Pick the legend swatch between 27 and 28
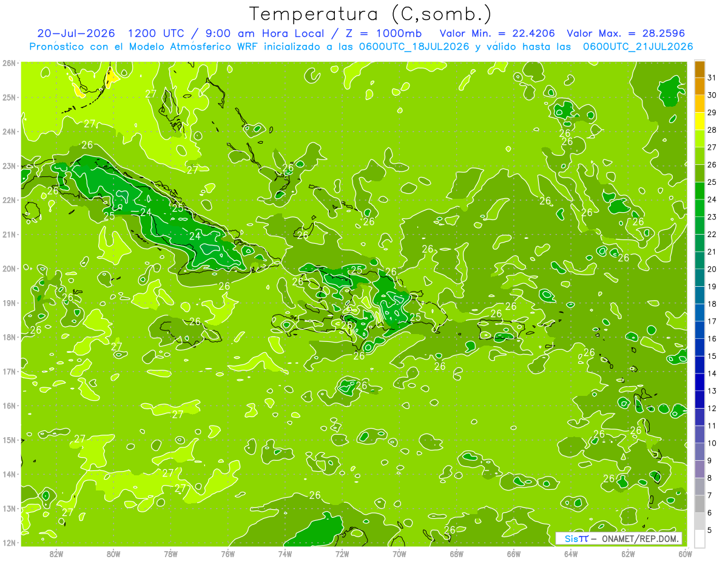The height and width of the screenshot is (562, 728). click(x=699, y=138)
